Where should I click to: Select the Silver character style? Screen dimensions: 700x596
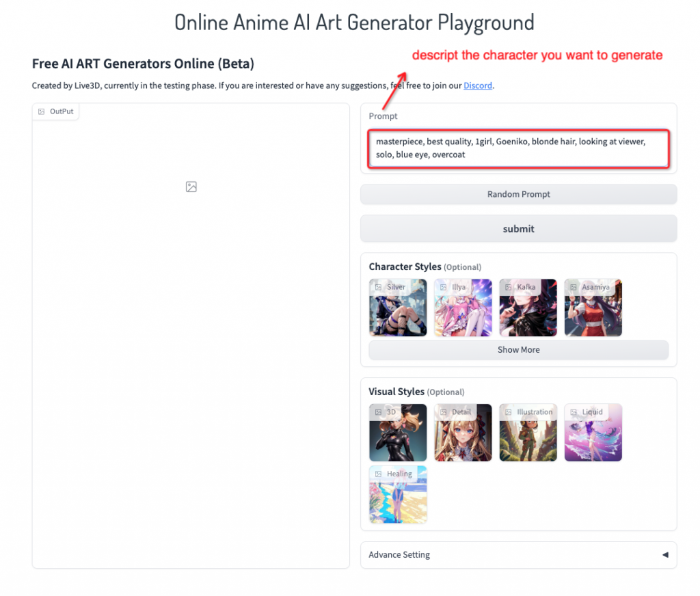click(x=398, y=308)
